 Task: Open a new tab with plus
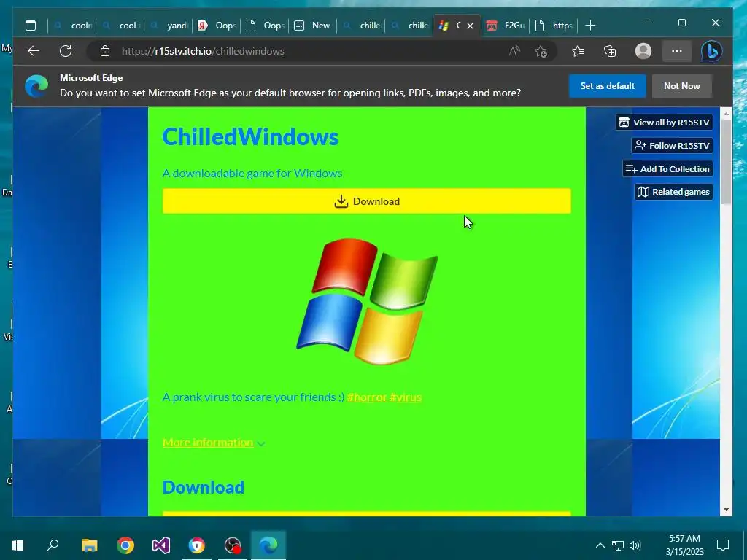(x=589, y=26)
